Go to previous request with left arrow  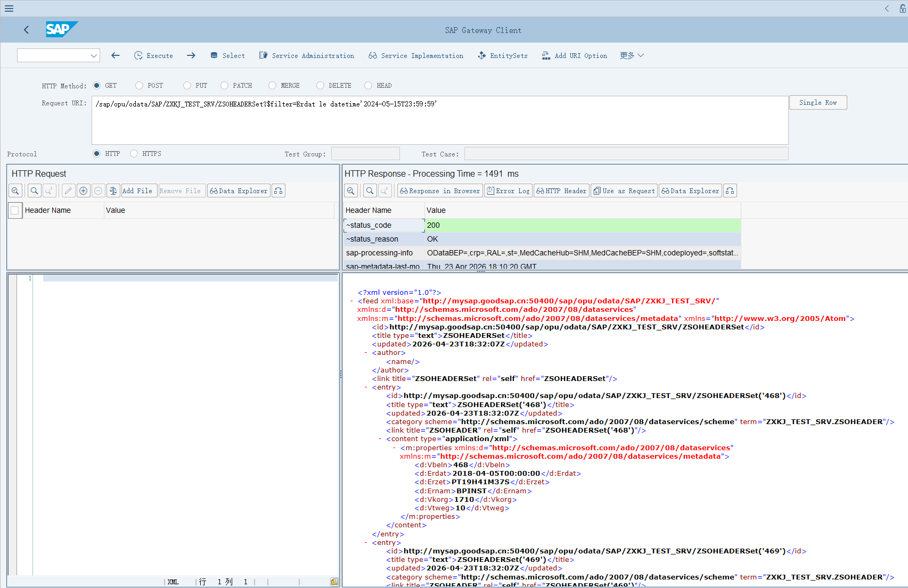(x=116, y=55)
